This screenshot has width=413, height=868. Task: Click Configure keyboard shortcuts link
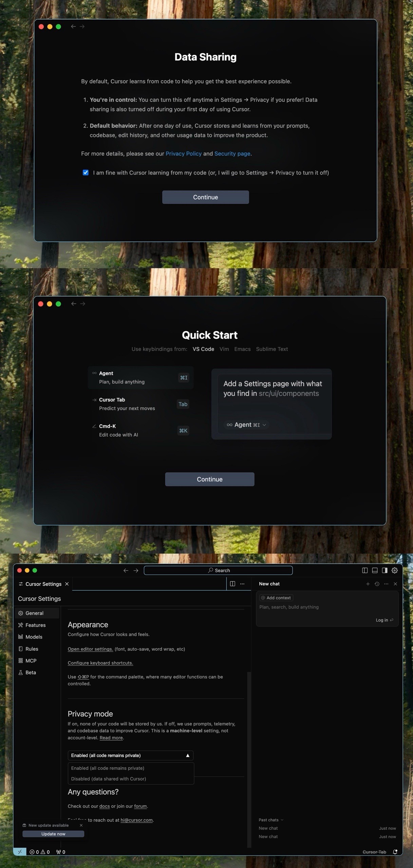pos(100,663)
